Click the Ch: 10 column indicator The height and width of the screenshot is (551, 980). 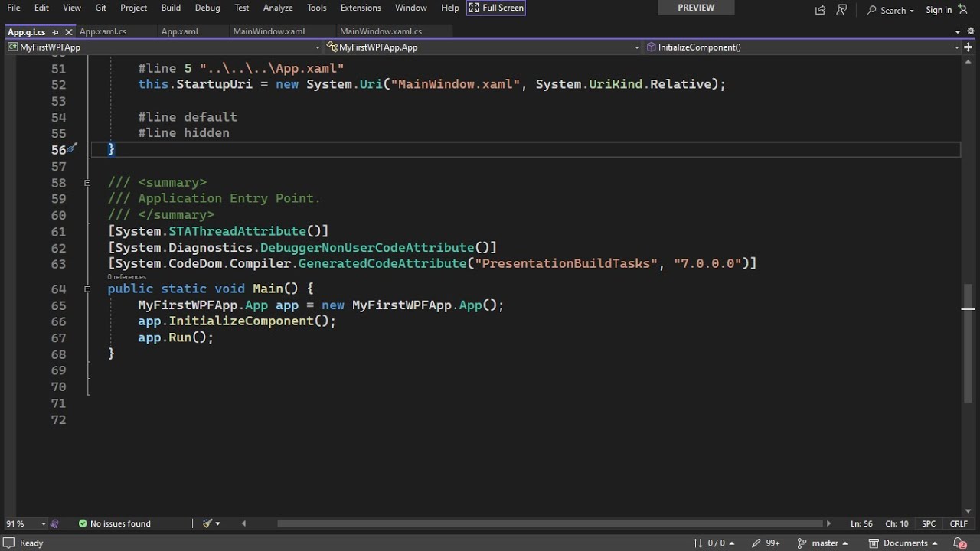[x=897, y=523]
